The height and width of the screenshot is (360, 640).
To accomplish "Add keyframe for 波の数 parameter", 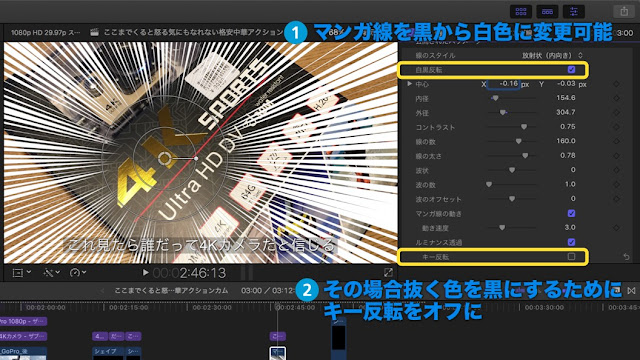I will (616, 184).
